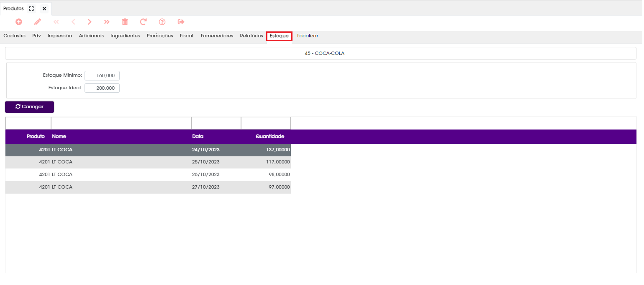Sort by the Data column header
Image resolution: width=644 pixels, height=285 pixels.
coord(198,137)
